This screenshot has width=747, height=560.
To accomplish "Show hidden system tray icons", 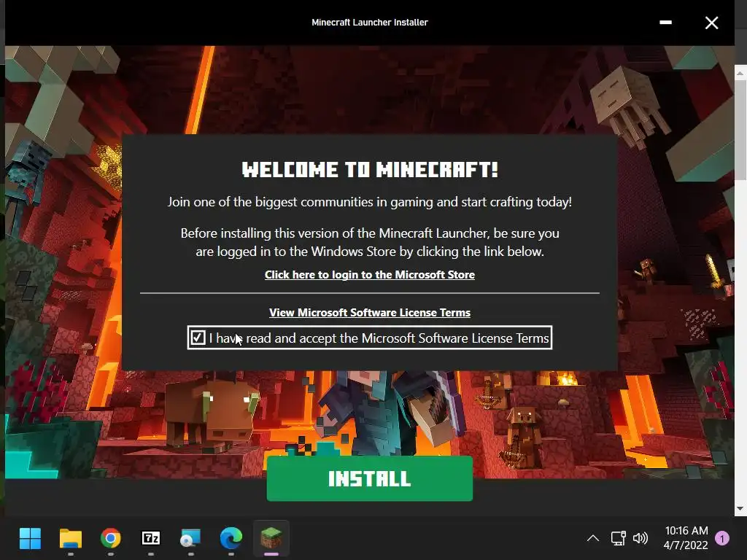I will coord(592,538).
